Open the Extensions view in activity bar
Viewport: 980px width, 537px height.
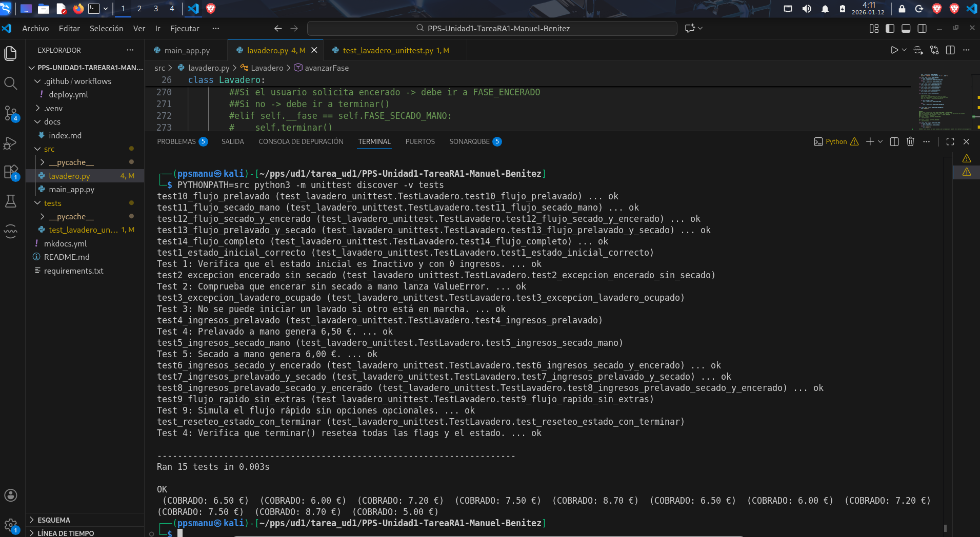click(11, 172)
